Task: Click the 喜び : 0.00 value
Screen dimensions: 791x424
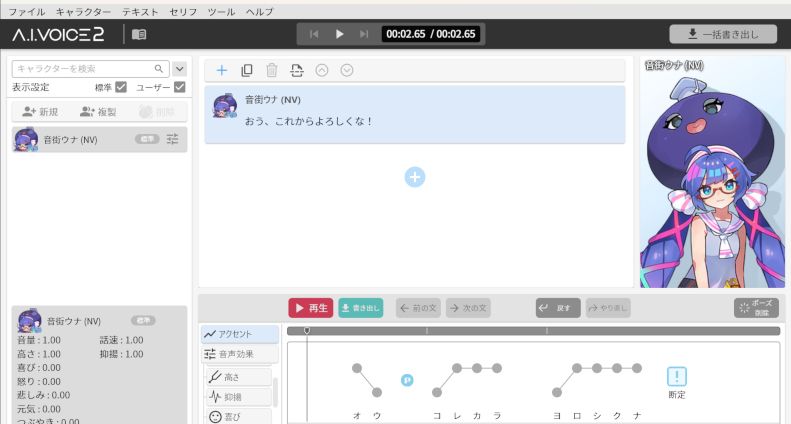Action: coord(39,367)
